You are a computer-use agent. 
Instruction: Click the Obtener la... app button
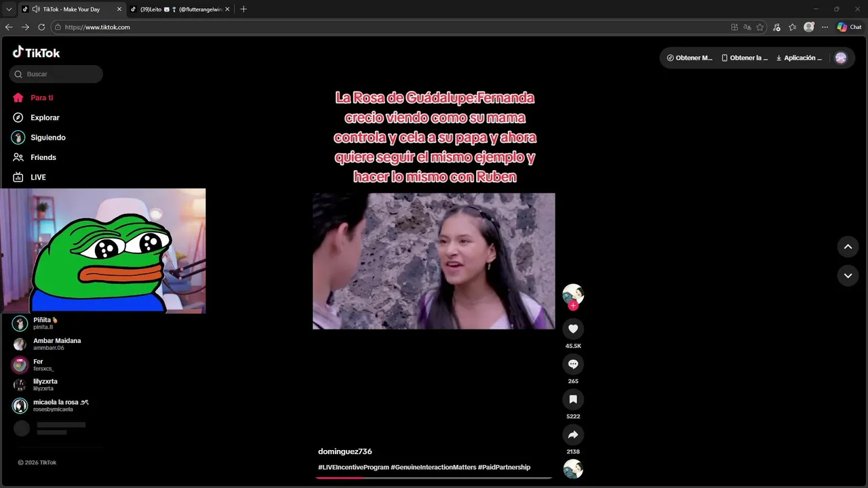click(x=745, y=58)
